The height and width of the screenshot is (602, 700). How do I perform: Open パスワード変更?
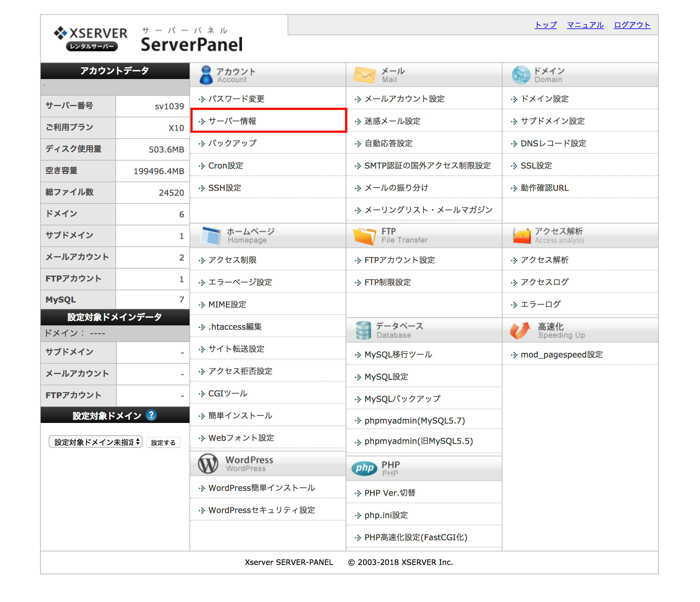236,99
